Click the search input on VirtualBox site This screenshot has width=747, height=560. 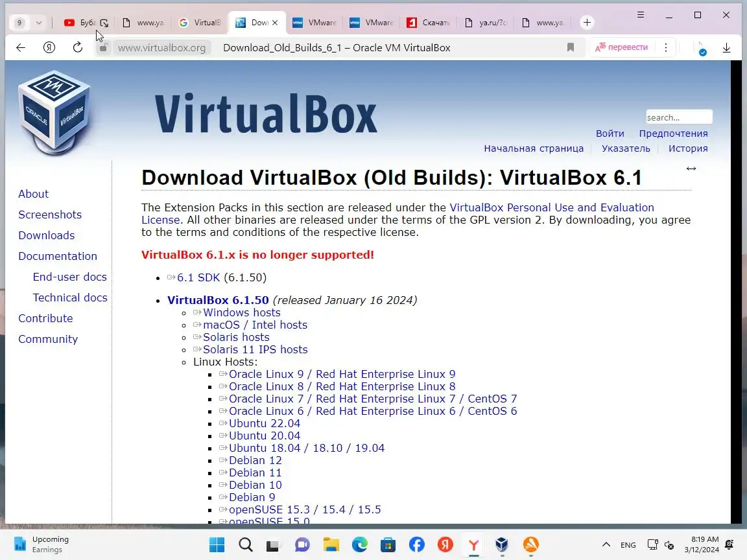pos(679,117)
